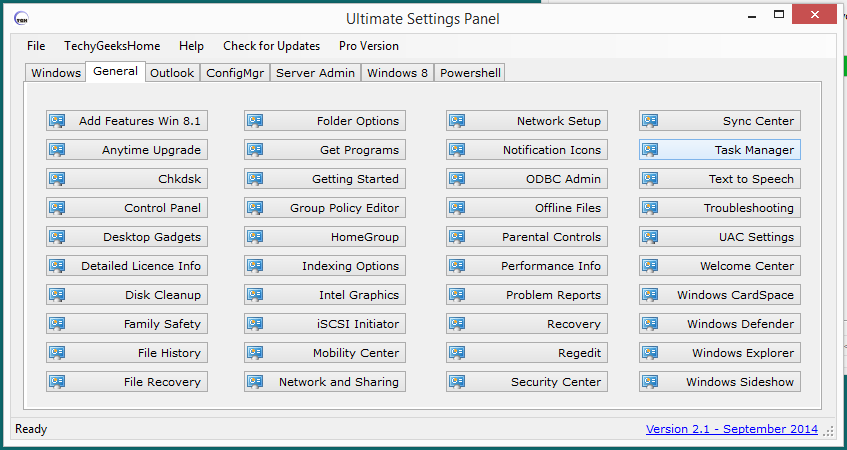Click the icon beside Windows Sideshow
Image resolution: width=847 pixels, height=450 pixels.
click(650, 382)
